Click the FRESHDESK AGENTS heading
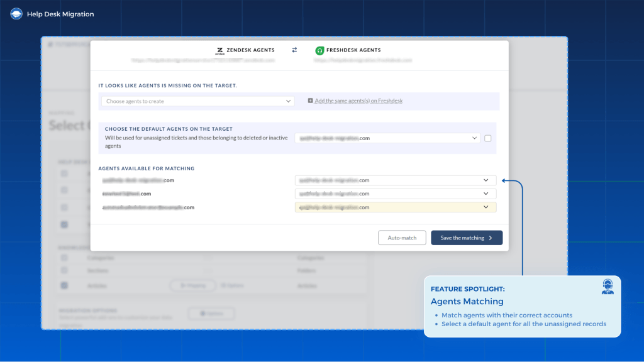 353,50
